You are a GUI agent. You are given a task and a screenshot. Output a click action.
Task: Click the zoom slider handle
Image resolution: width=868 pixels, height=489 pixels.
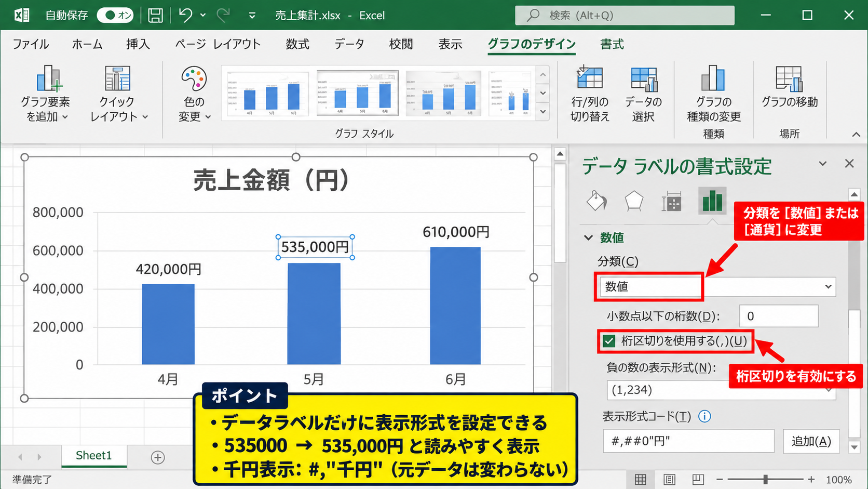tap(765, 480)
